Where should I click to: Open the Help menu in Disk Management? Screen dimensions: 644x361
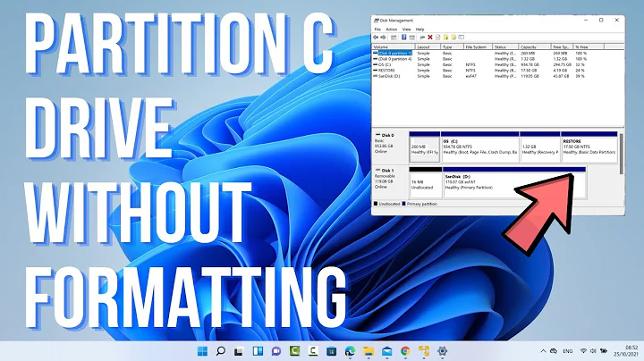tap(419, 29)
